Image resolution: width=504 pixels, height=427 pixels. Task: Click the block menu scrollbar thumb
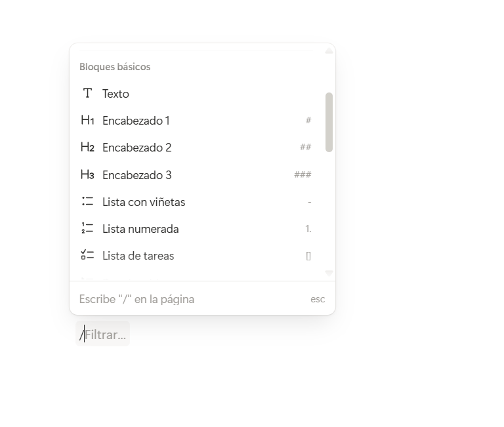(329, 122)
